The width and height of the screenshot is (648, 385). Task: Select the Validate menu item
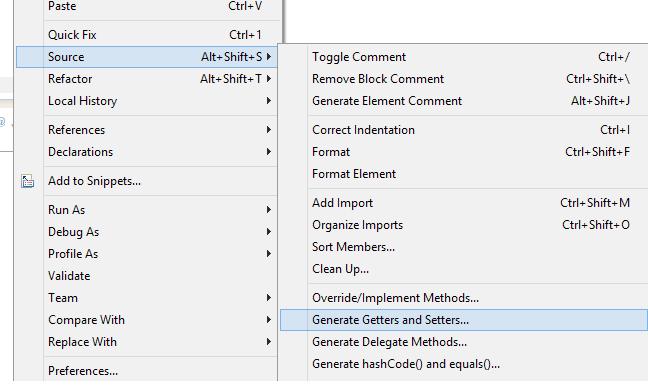tap(146, 276)
